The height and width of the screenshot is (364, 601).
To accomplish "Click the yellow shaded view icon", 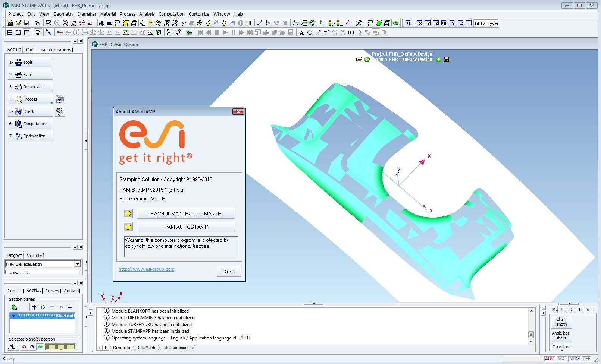I will click(x=126, y=23).
